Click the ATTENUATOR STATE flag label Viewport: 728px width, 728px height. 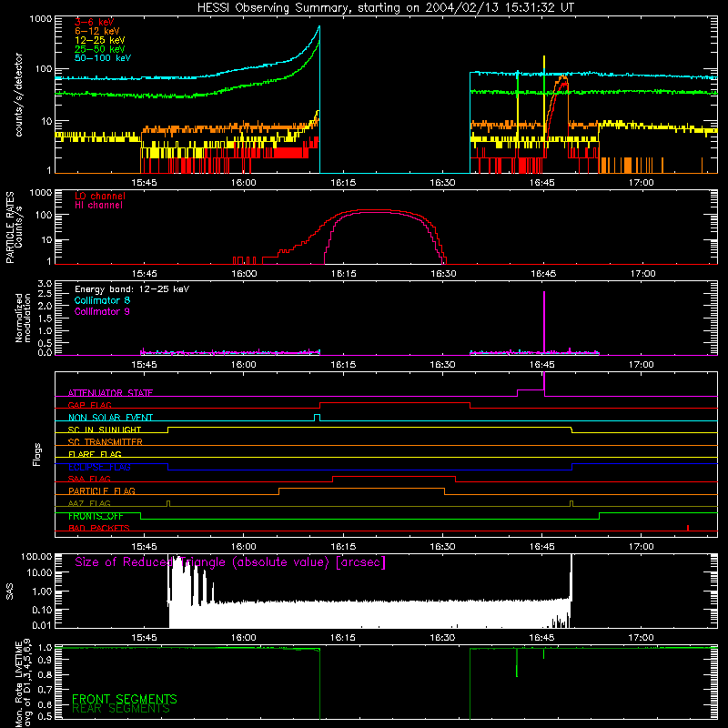110,393
